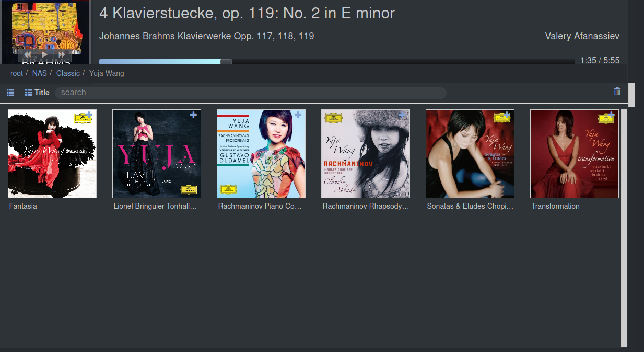The image size is (644, 352).
Task: Go to the root breadcrumb
Action: [x=17, y=73]
